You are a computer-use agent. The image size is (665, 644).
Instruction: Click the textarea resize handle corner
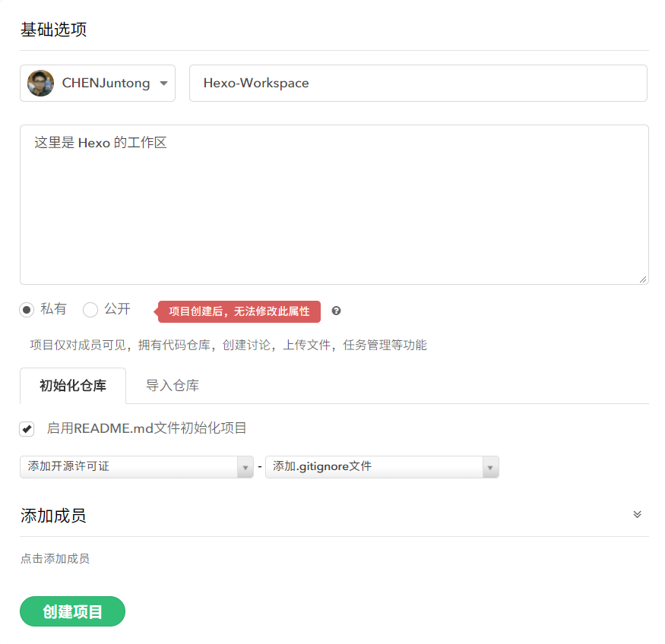click(x=644, y=280)
